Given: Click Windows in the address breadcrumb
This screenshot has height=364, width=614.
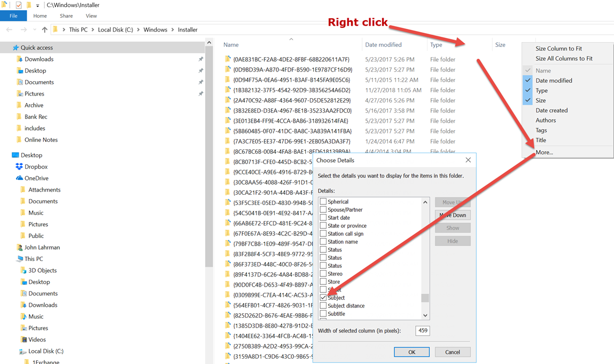Looking at the screenshot, I should pyautogui.click(x=155, y=30).
